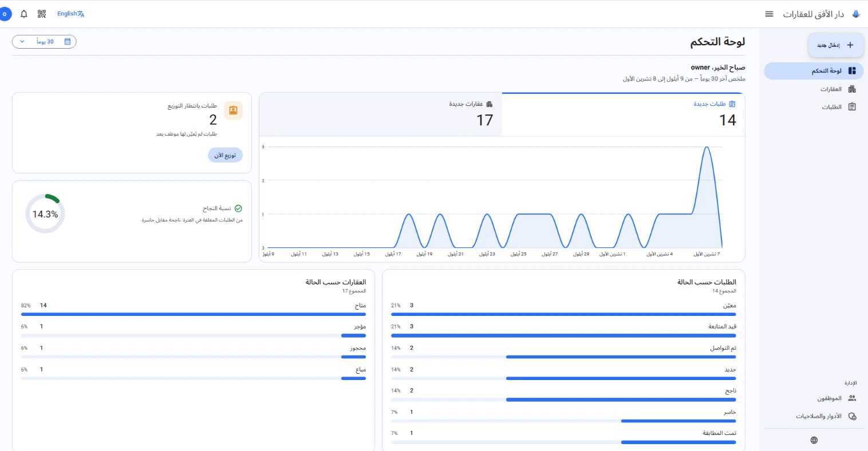Open the QR code icon

pyautogui.click(x=42, y=14)
